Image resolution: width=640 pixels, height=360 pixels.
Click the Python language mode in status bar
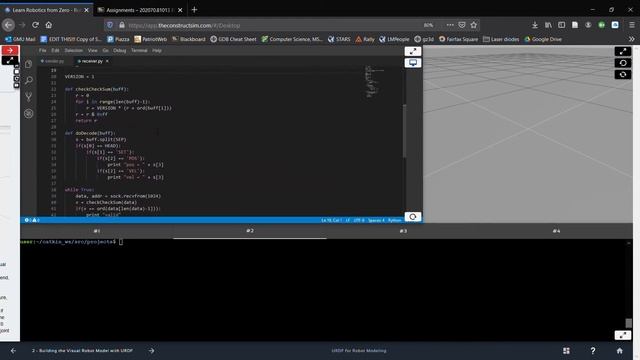pos(395,220)
